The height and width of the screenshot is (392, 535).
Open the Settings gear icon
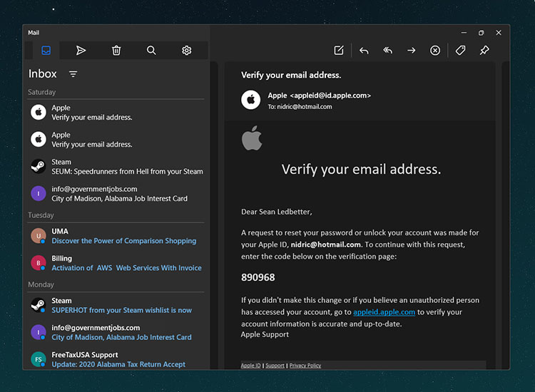pos(187,51)
